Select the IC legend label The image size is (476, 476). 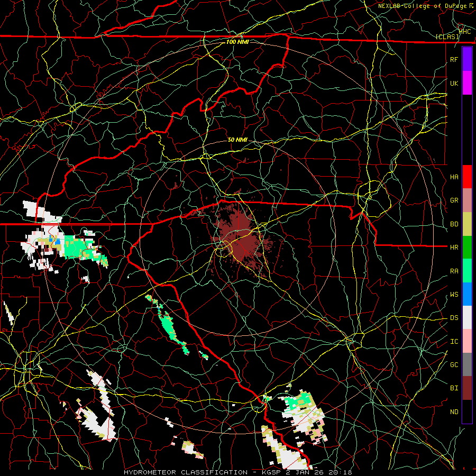pos(454,342)
